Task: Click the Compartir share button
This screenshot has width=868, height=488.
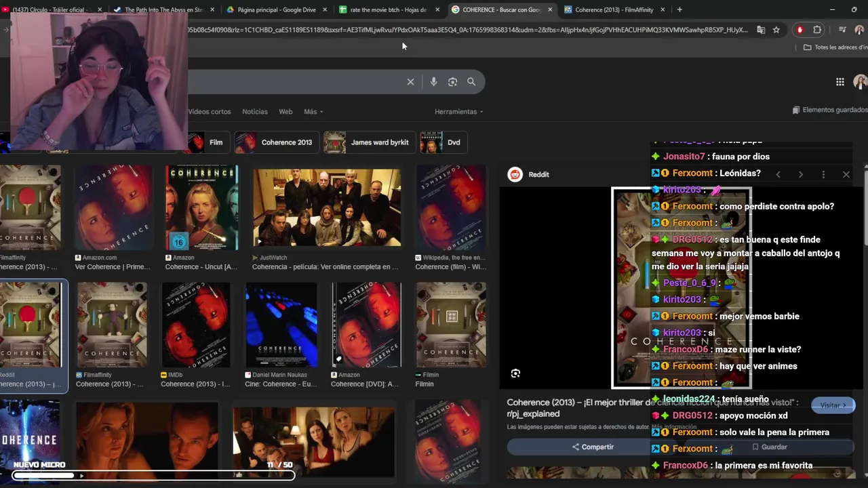Action: click(x=593, y=447)
